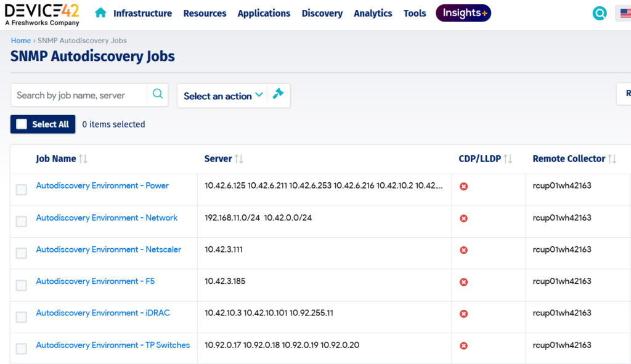Click SNMP Autodiscovery Jobs breadcrumb text

tap(82, 41)
